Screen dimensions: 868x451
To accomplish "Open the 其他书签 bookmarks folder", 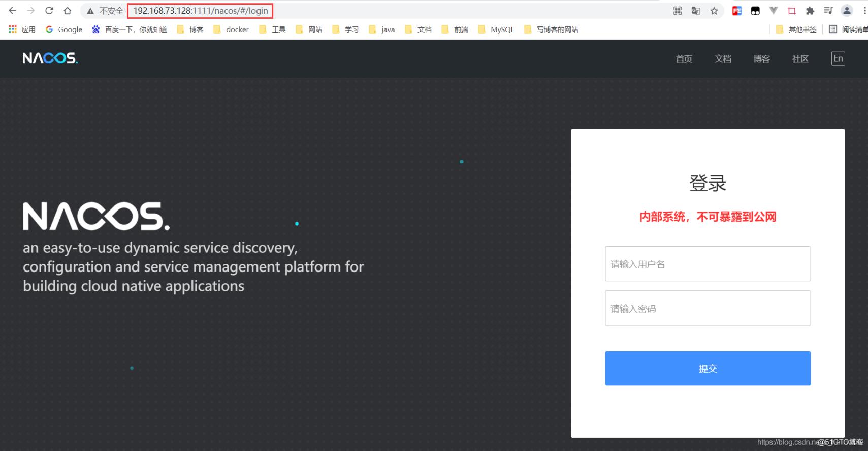I will coord(796,29).
